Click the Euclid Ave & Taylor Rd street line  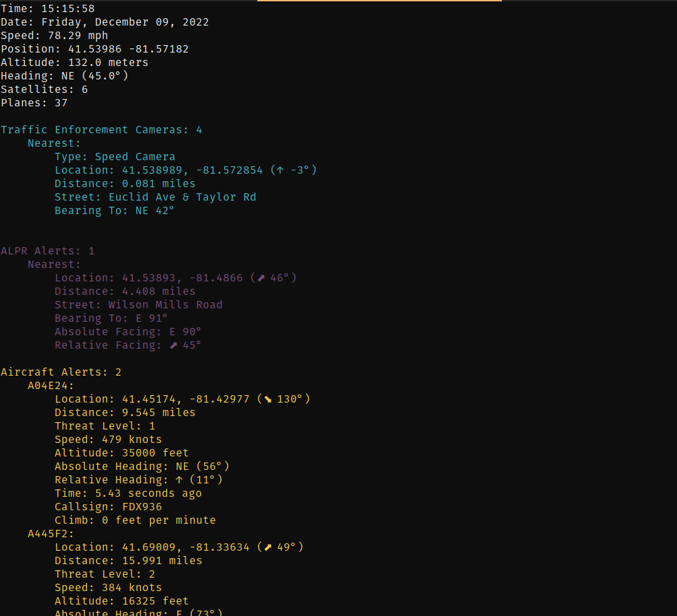155,197
